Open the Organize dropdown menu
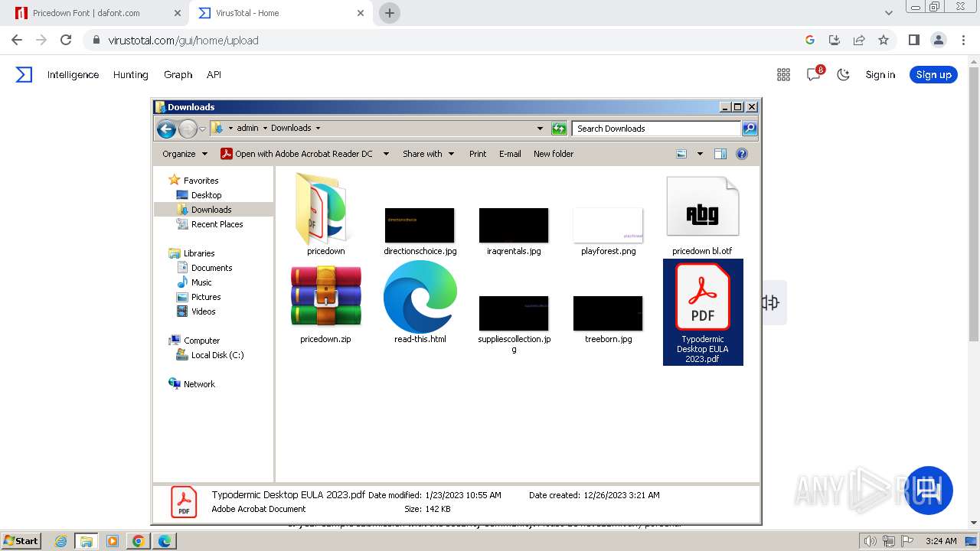Viewport: 980px width, 551px height. coord(185,154)
